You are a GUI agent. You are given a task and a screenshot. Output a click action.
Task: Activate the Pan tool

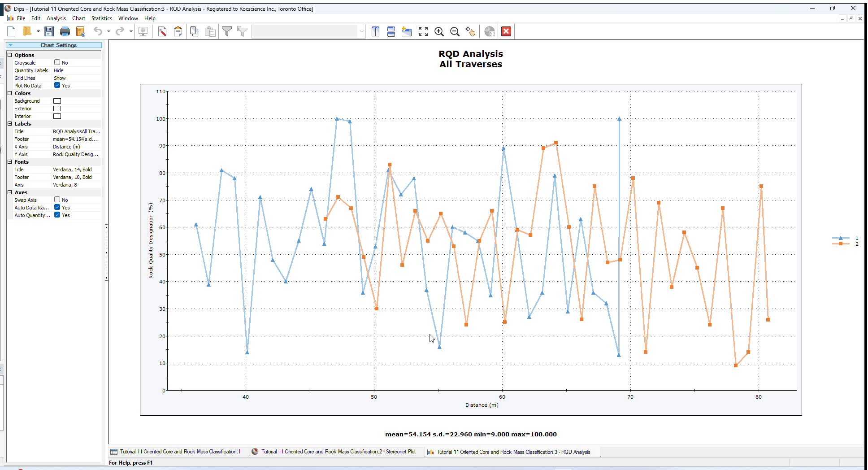(x=471, y=31)
